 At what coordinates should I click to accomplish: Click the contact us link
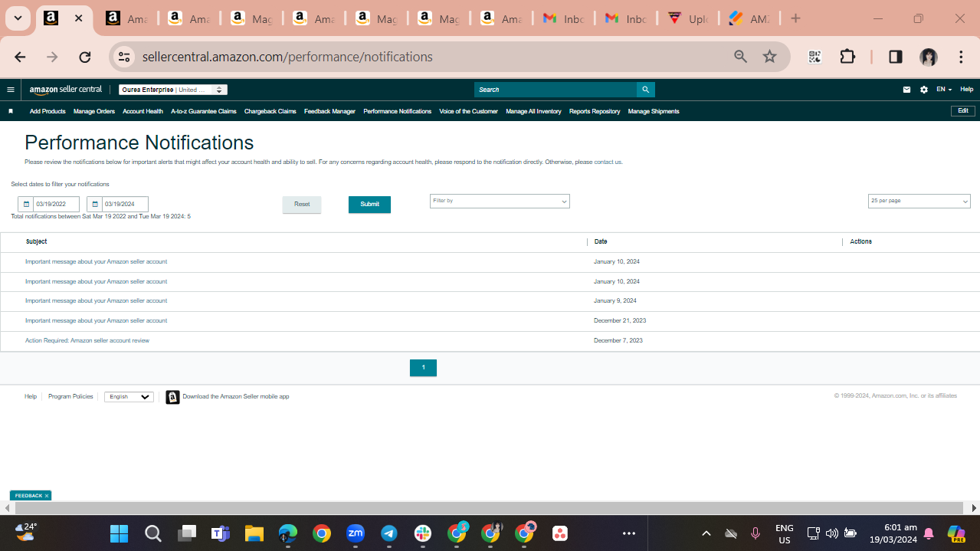[x=608, y=162]
